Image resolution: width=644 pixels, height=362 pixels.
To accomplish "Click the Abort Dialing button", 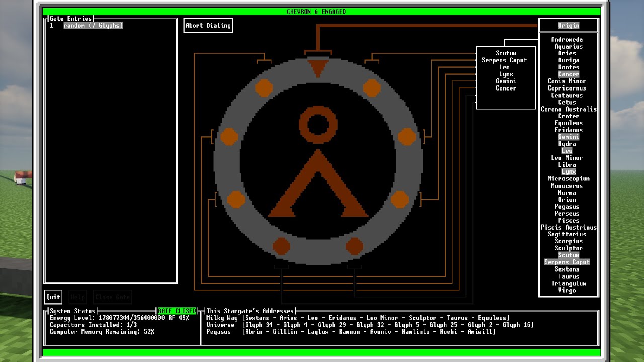I will pyautogui.click(x=208, y=26).
